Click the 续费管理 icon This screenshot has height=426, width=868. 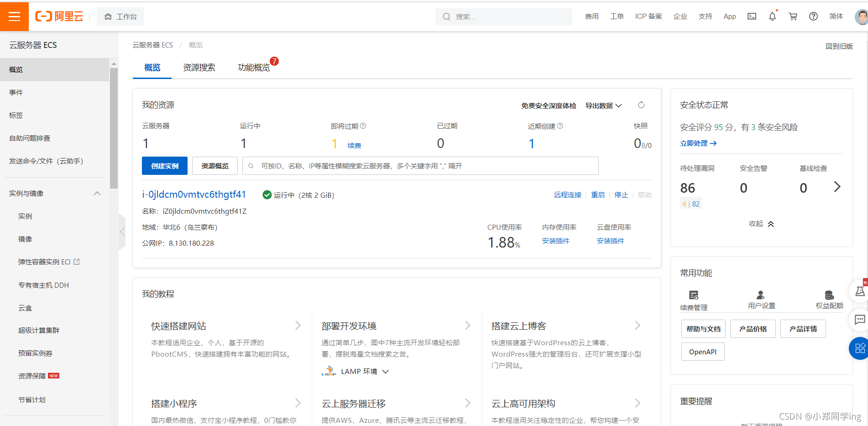pos(694,295)
